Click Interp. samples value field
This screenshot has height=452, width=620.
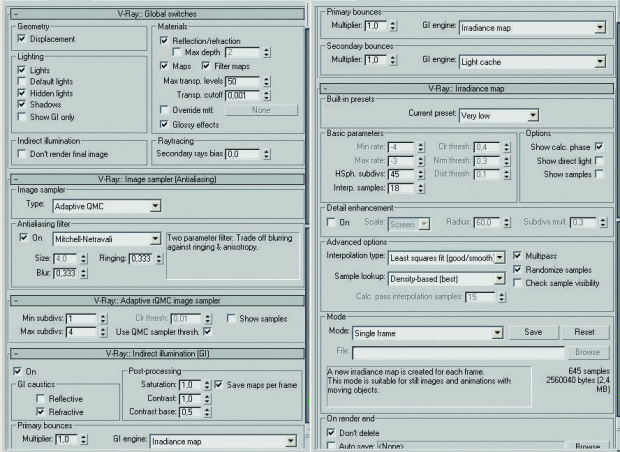(401, 188)
